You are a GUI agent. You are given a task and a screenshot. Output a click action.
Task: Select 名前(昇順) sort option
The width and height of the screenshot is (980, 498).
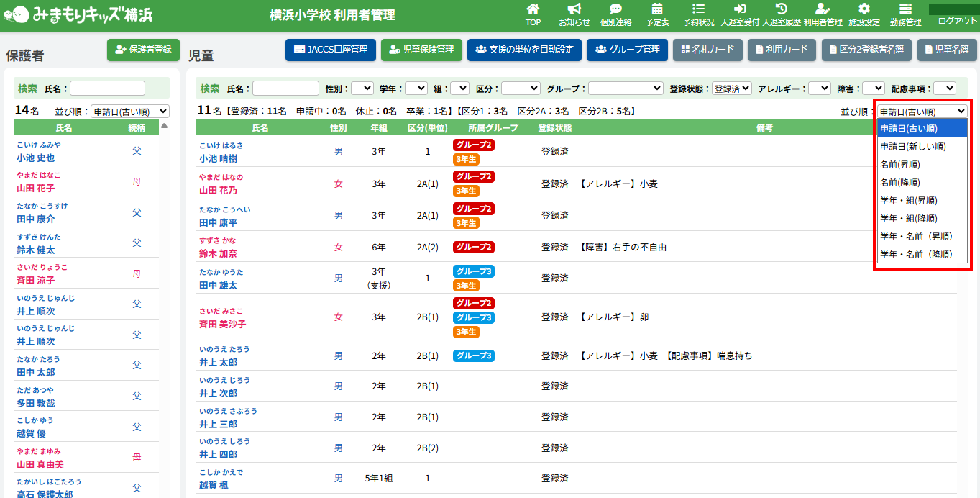899,165
